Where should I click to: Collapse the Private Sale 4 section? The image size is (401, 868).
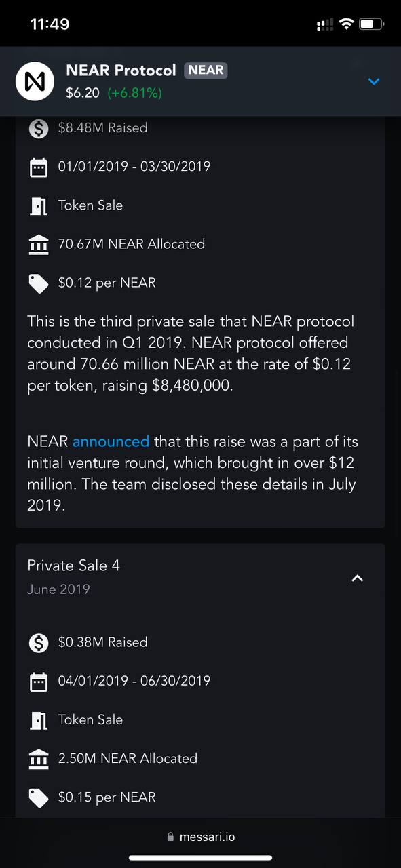click(x=358, y=578)
